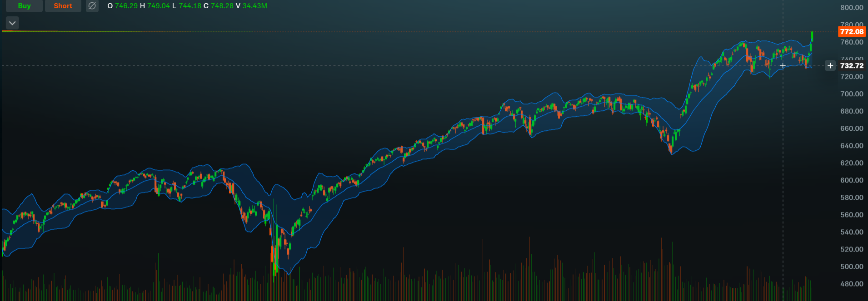This screenshot has width=868, height=301.
Task: Click the low value 744.18
Action: coord(190,6)
